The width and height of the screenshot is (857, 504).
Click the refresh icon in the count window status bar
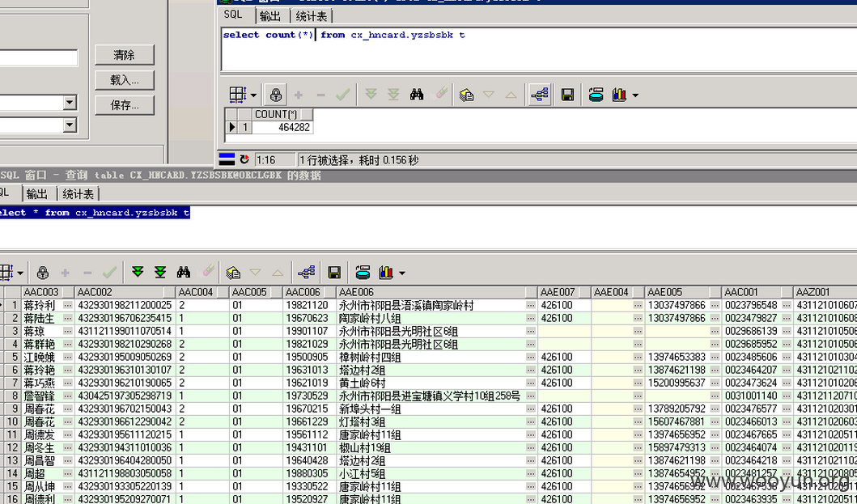[244, 159]
